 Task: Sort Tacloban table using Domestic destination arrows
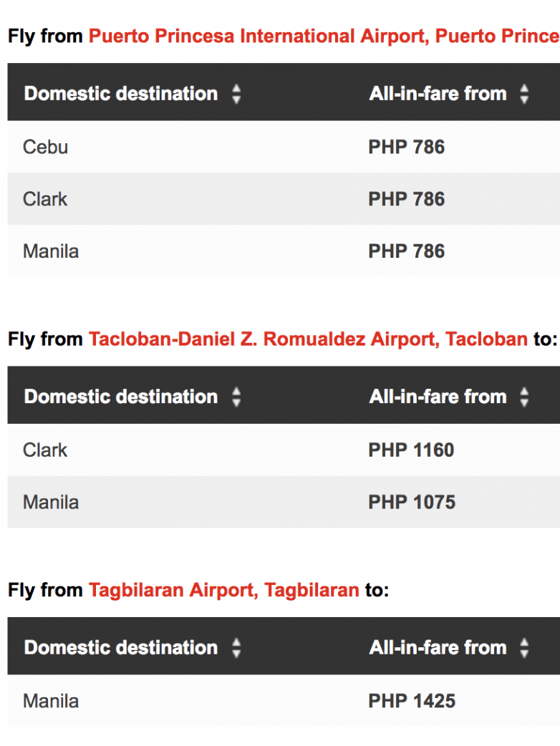[236, 397]
